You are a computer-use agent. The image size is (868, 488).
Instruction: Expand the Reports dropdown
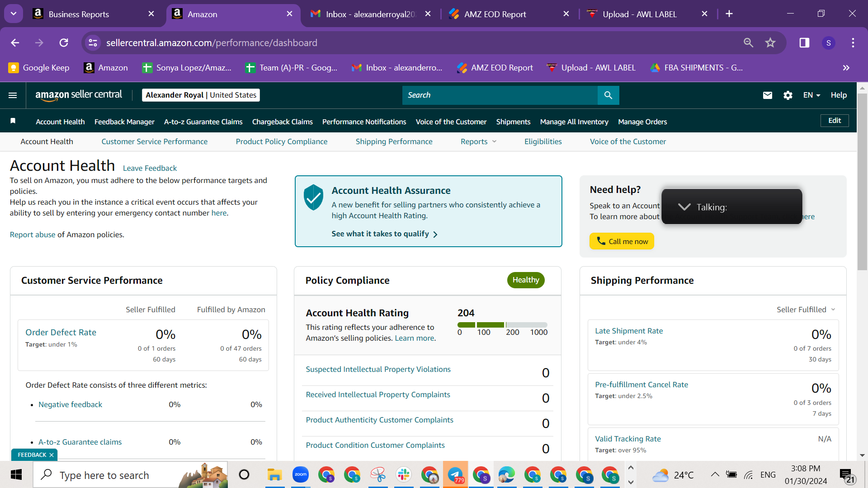(x=478, y=142)
